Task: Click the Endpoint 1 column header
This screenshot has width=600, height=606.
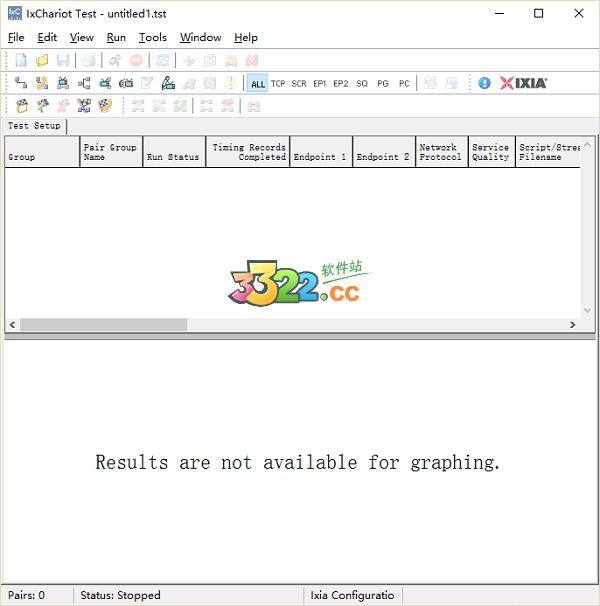Action: pos(321,152)
